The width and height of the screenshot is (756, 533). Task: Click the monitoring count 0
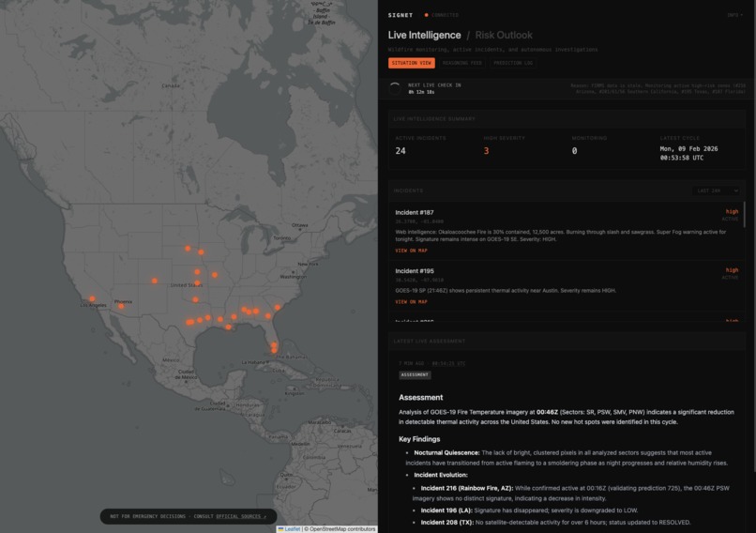(x=574, y=151)
